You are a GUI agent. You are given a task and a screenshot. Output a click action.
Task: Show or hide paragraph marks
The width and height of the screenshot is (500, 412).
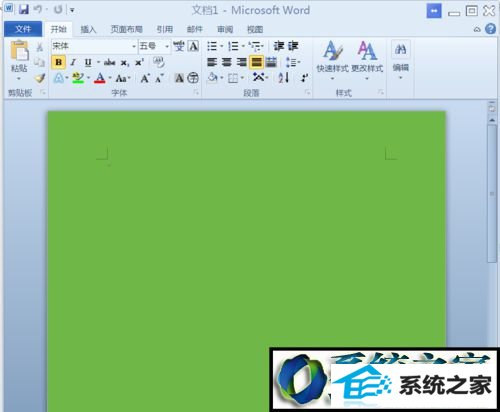[x=304, y=78]
